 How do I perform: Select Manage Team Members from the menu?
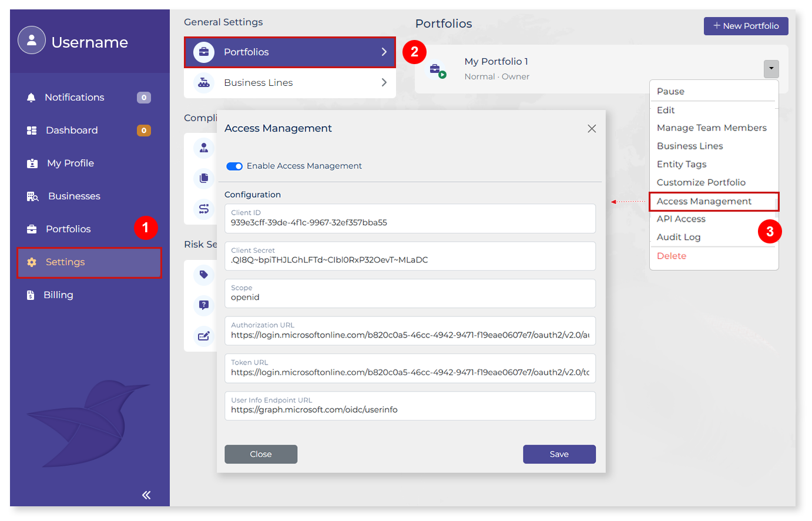pos(712,128)
